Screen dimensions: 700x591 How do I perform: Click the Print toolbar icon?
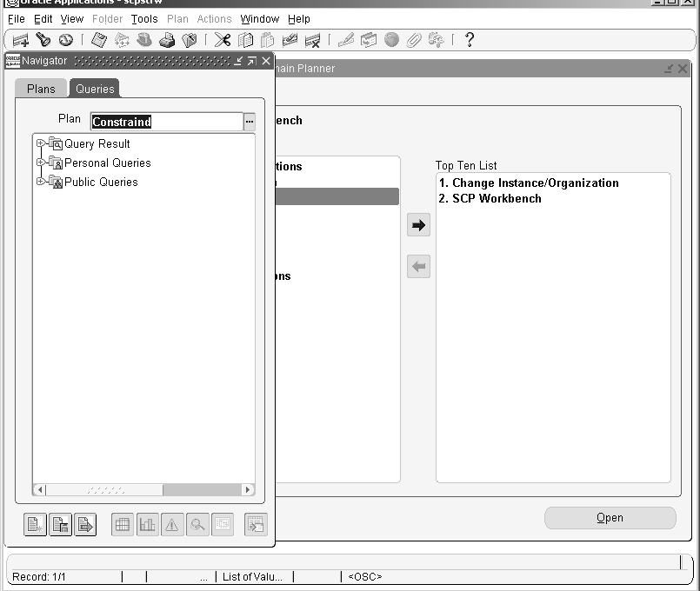click(x=167, y=40)
